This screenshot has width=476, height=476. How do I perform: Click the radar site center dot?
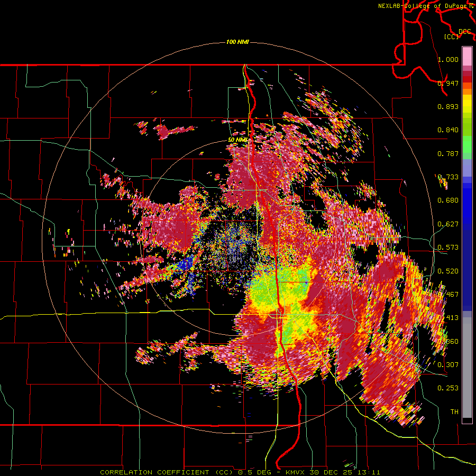pos(237,237)
